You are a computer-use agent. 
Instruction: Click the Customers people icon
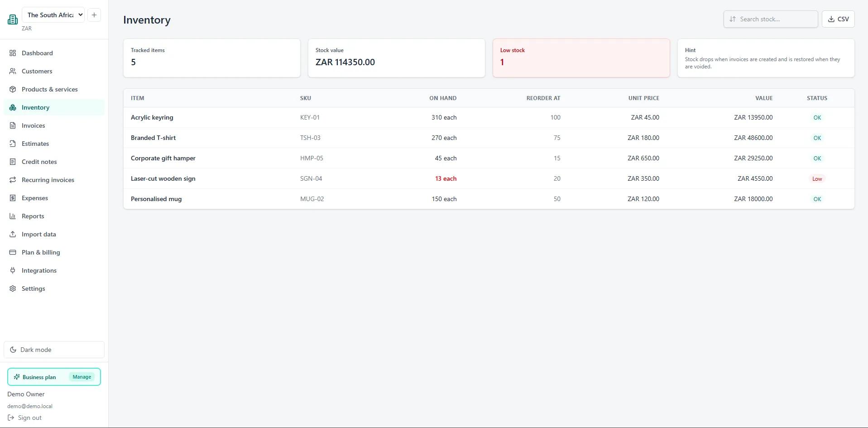13,71
